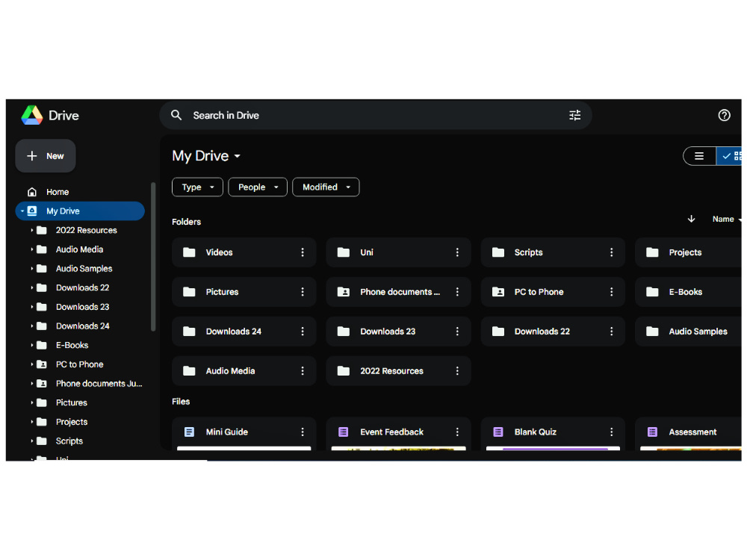
Task: Open the help question mark icon
Action: [x=724, y=115]
